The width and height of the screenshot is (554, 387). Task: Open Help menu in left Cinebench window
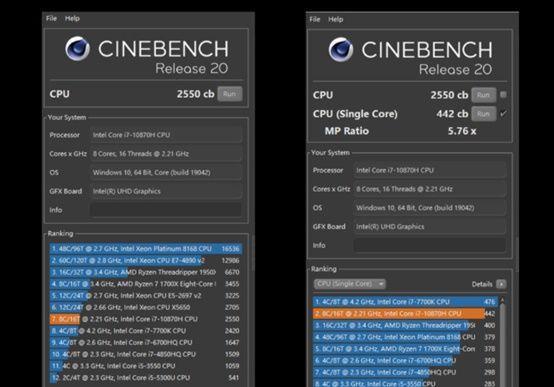pos(72,18)
